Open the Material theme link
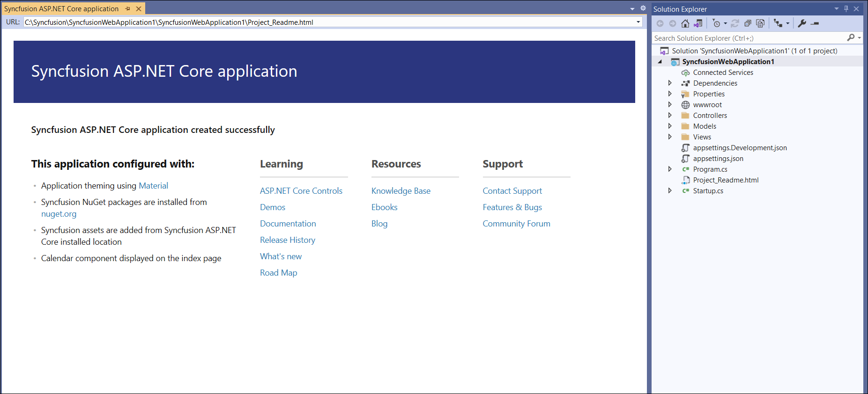The width and height of the screenshot is (868, 394). click(x=153, y=186)
